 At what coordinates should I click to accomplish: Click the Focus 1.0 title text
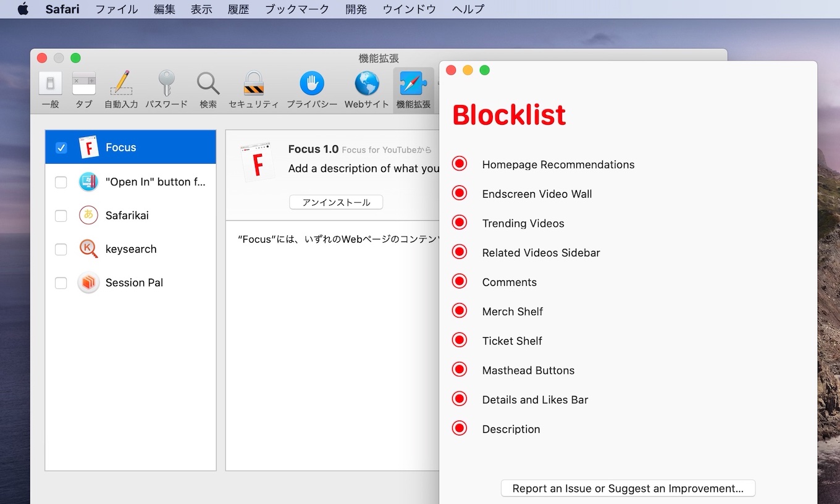click(313, 149)
